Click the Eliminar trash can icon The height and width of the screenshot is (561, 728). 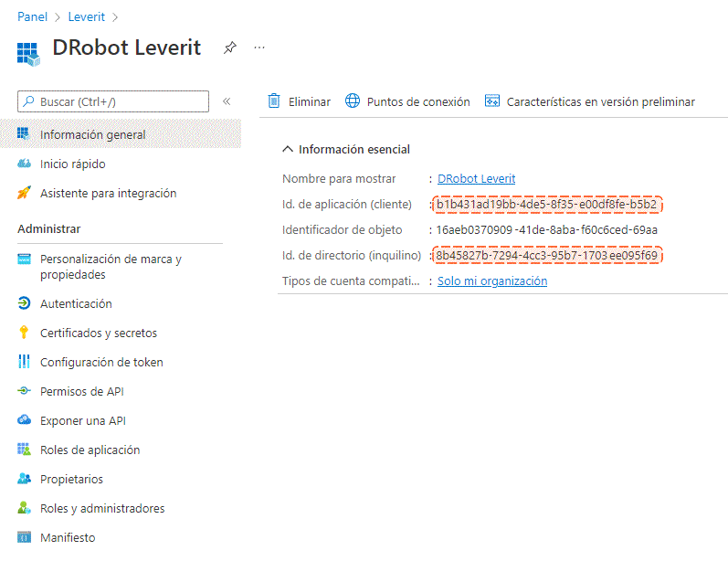[x=274, y=101]
